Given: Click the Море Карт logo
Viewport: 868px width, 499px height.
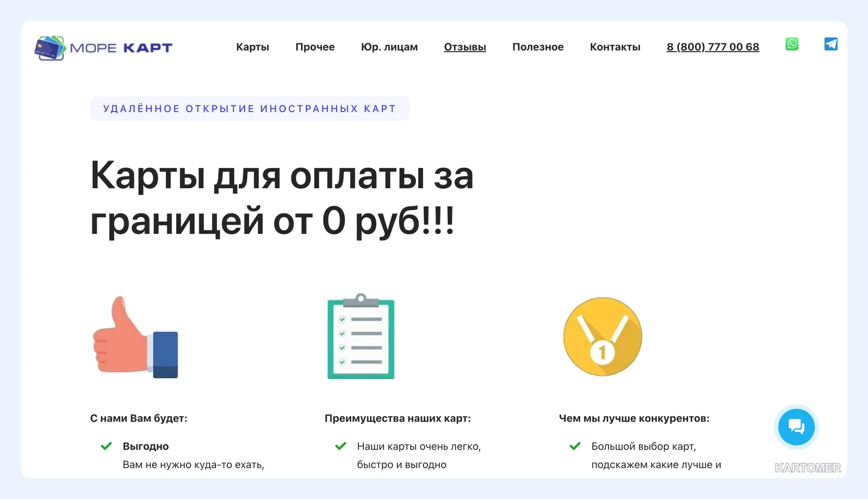Looking at the screenshot, I should point(103,48).
